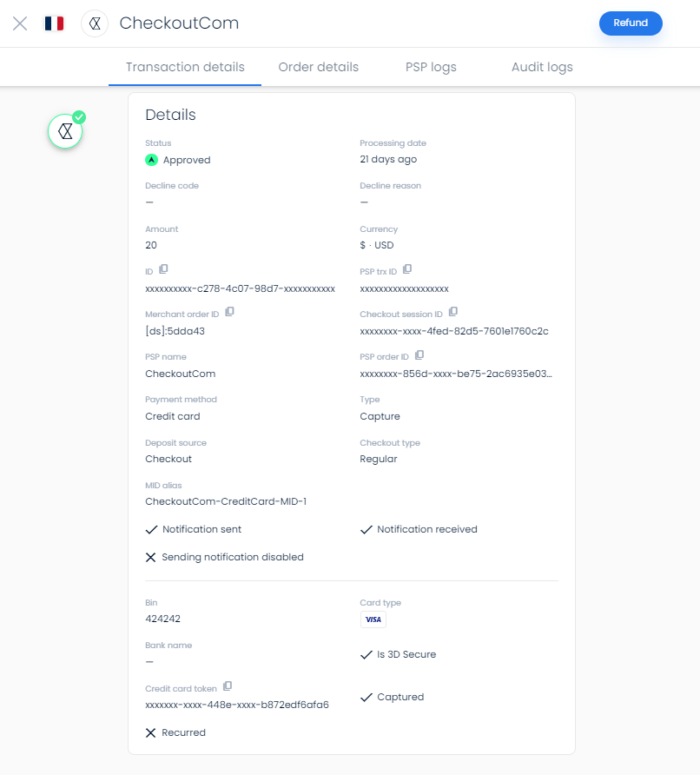700x775 pixels.
Task: Click the CheckoutCom logo in the header
Action: pos(95,23)
